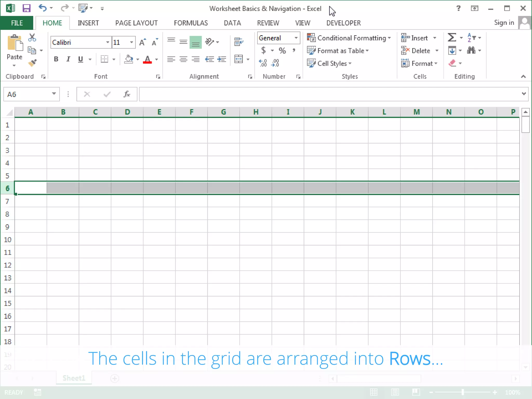Toggle Italic formatting
Screen dimensions: 532x399
pyautogui.click(x=68, y=59)
